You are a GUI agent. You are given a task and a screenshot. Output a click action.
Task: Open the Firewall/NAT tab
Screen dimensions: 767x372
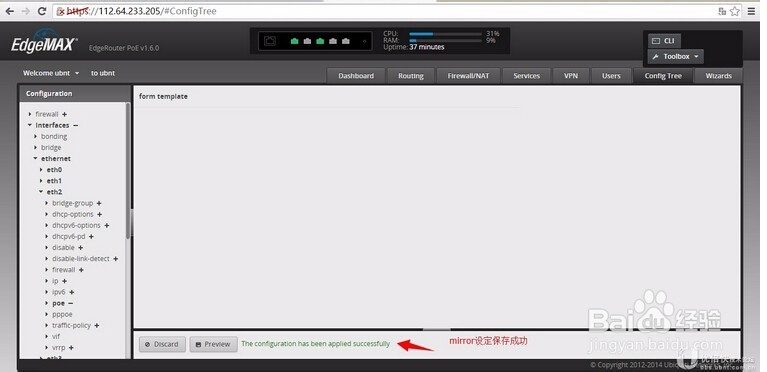point(468,76)
